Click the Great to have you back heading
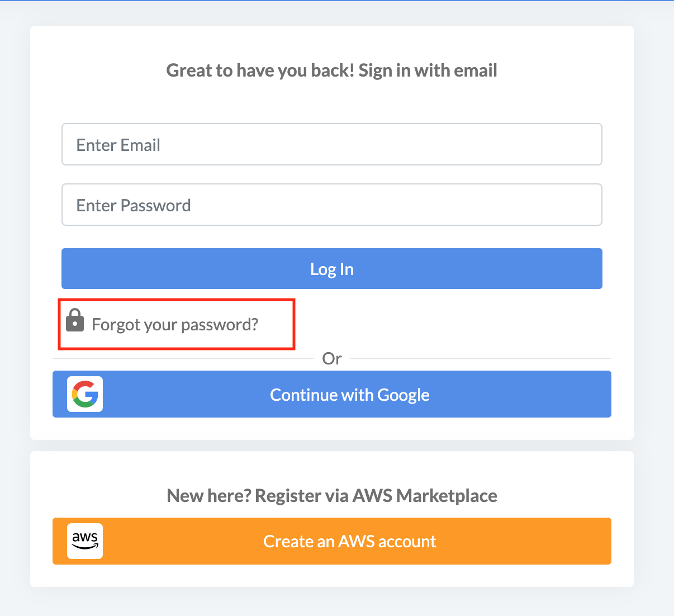The height and width of the screenshot is (616, 674). [332, 70]
